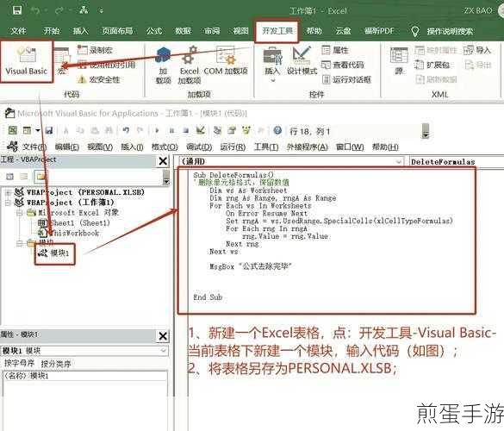Select Sheet1 (Sheet1) in the project tree
504x431 pixels.
73,223
